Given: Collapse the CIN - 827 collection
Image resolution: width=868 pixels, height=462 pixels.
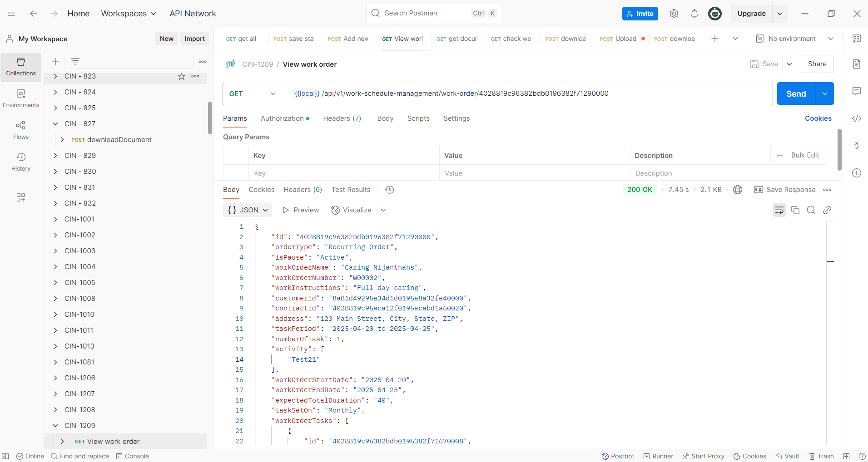Looking at the screenshot, I should tap(55, 124).
